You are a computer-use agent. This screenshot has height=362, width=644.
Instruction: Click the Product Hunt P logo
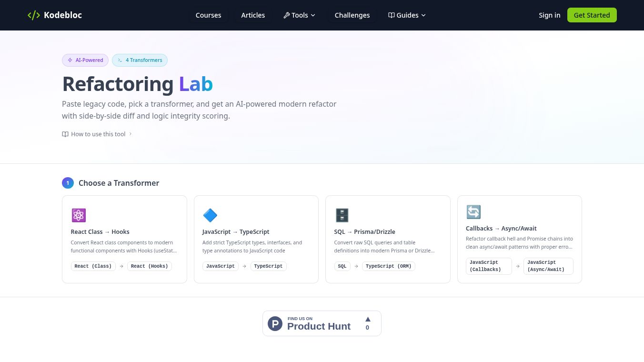(275, 324)
